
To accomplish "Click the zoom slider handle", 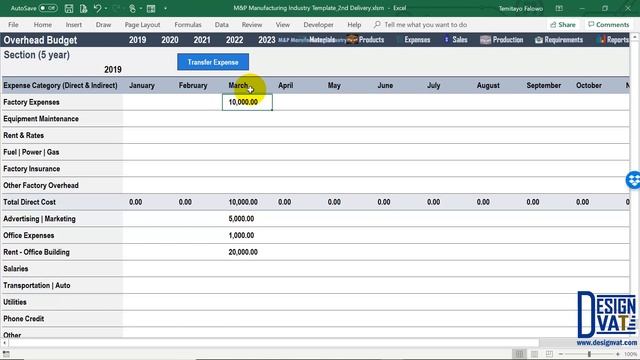I will click(x=589, y=354).
